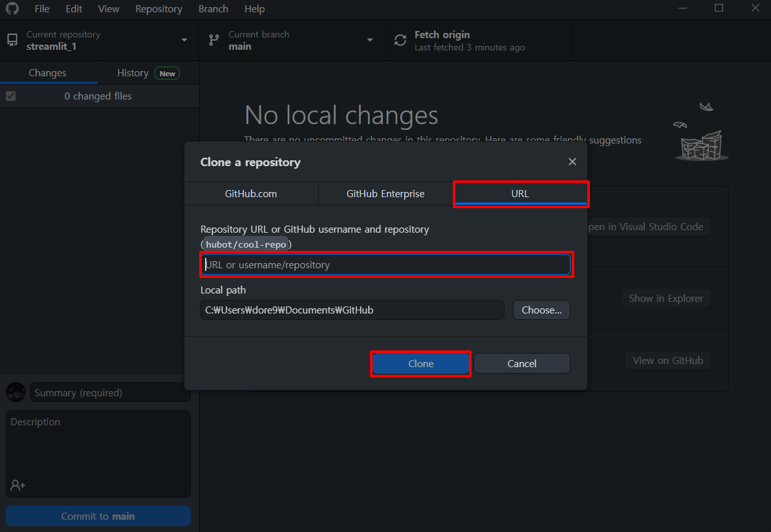Click the 'Last fetched 3 minutes ago' text

470,47
